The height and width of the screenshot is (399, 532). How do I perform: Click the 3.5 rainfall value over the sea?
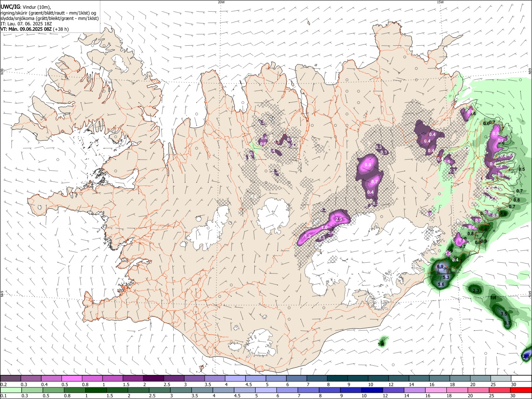tap(504, 314)
